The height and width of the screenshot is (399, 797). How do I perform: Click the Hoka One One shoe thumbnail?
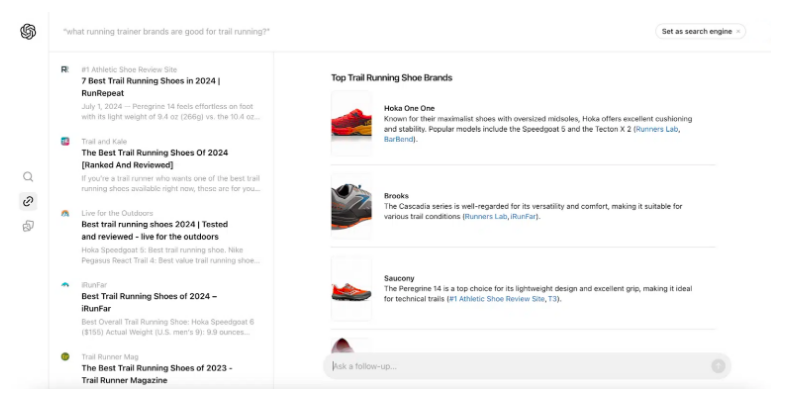tap(351, 123)
